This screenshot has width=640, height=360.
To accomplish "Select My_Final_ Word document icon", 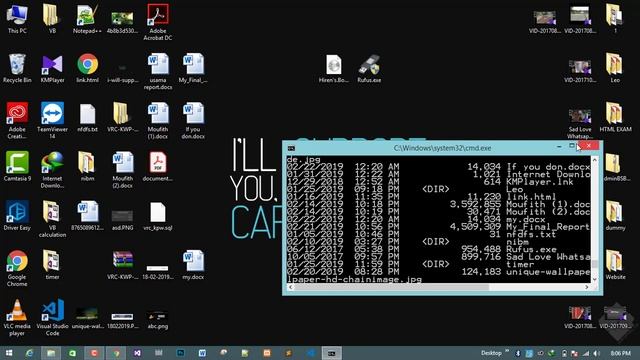I will coord(193,69).
